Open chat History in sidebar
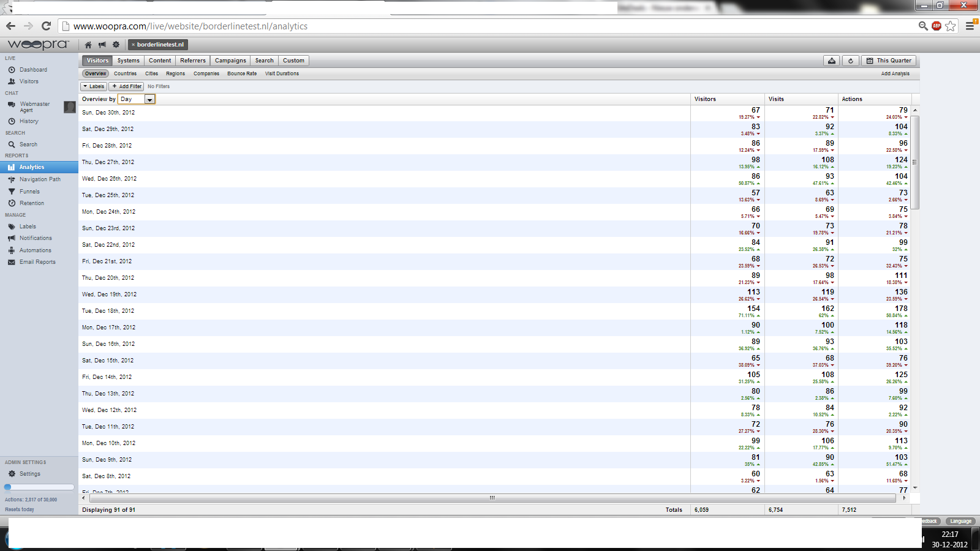 click(29, 121)
